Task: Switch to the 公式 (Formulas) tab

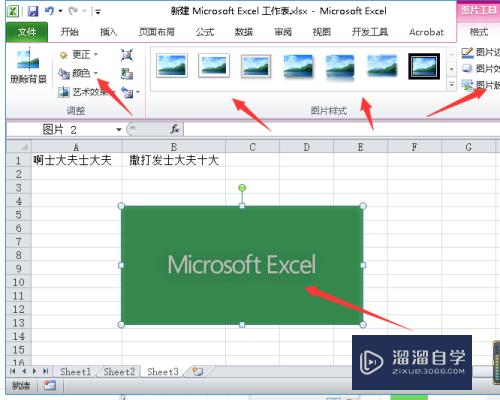Action: coord(205,32)
